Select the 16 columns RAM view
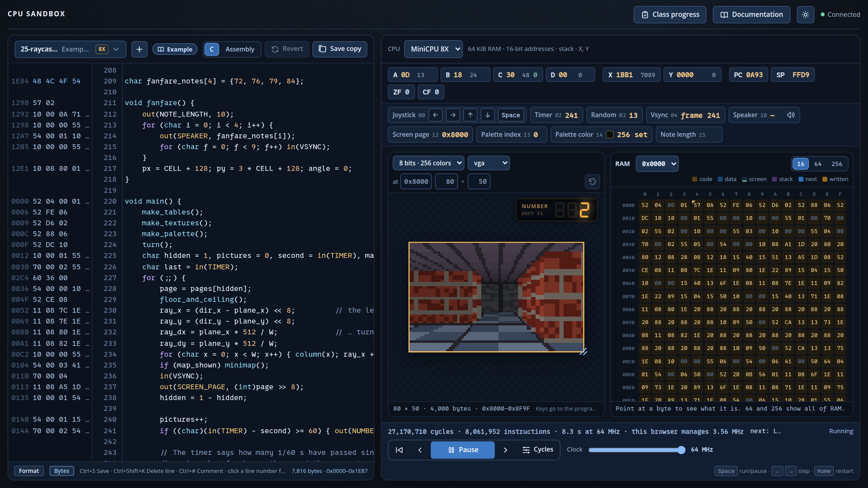 (x=800, y=164)
